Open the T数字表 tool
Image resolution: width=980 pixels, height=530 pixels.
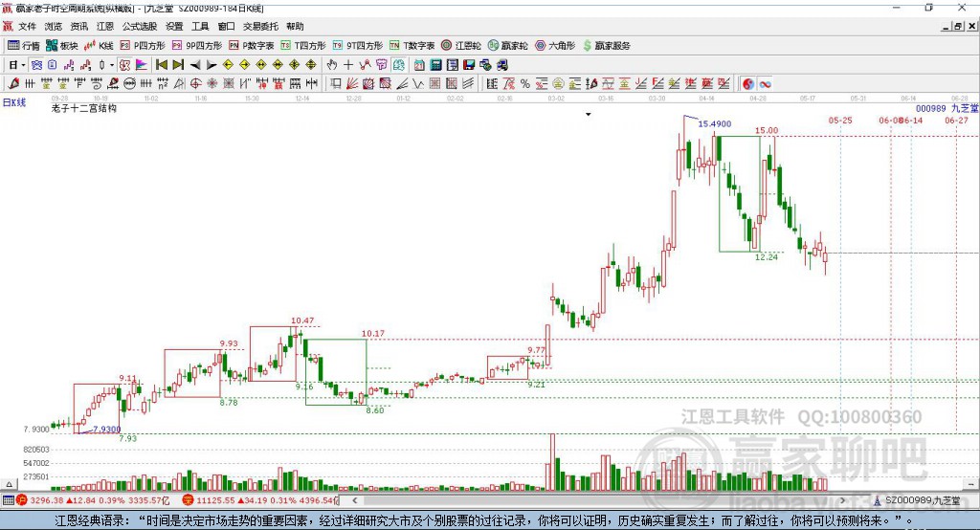coord(412,45)
